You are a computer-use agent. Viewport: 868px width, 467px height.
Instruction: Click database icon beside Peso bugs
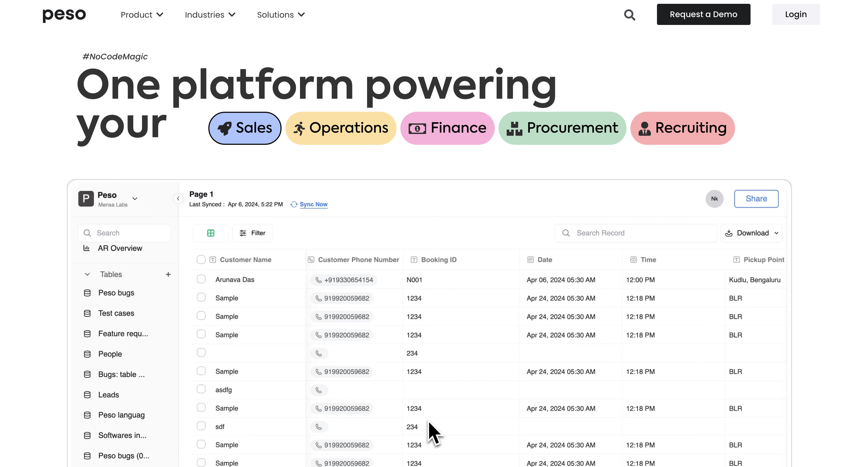87,293
